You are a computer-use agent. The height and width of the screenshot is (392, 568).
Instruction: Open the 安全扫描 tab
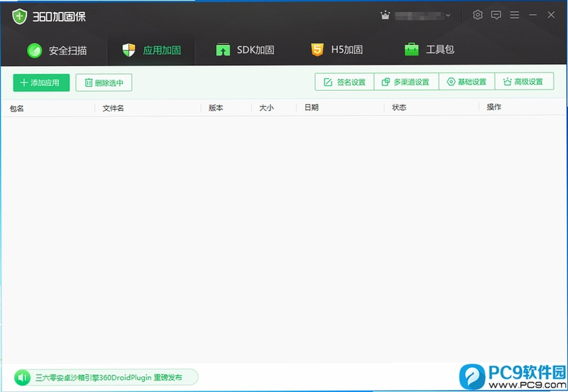pyautogui.click(x=57, y=50)
